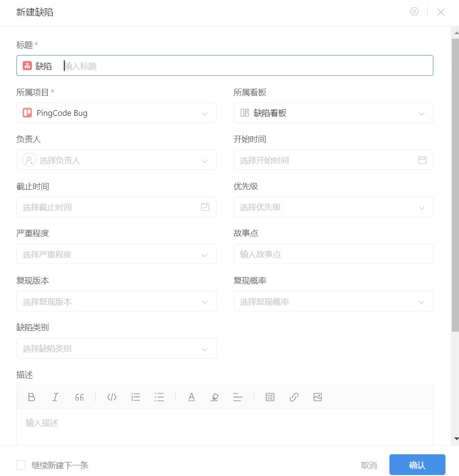This screenshot has height=476, width=459.
Task: Expand the 复现概率 reproduction probability dropdown
Action: point(333,301)
